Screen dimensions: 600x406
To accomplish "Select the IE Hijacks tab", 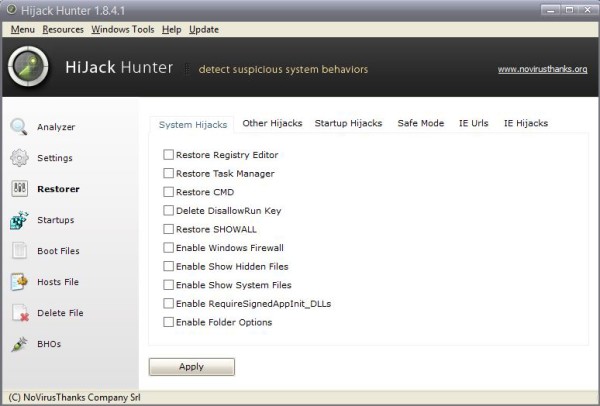I will point(526,123).
